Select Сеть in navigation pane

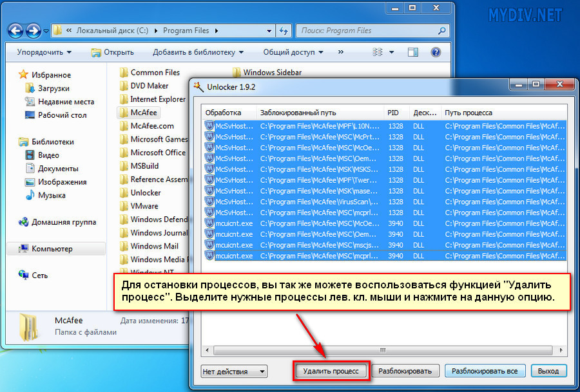[34, 275]
